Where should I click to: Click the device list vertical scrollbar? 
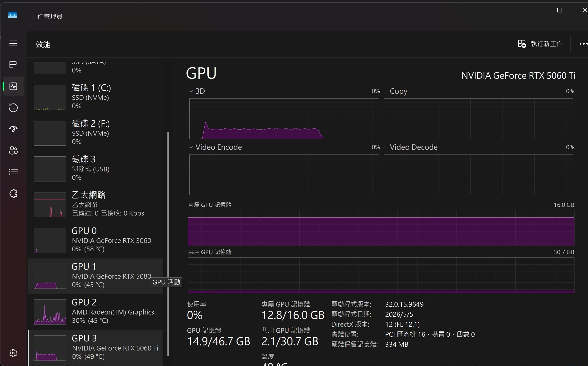[x=168, y=244]
